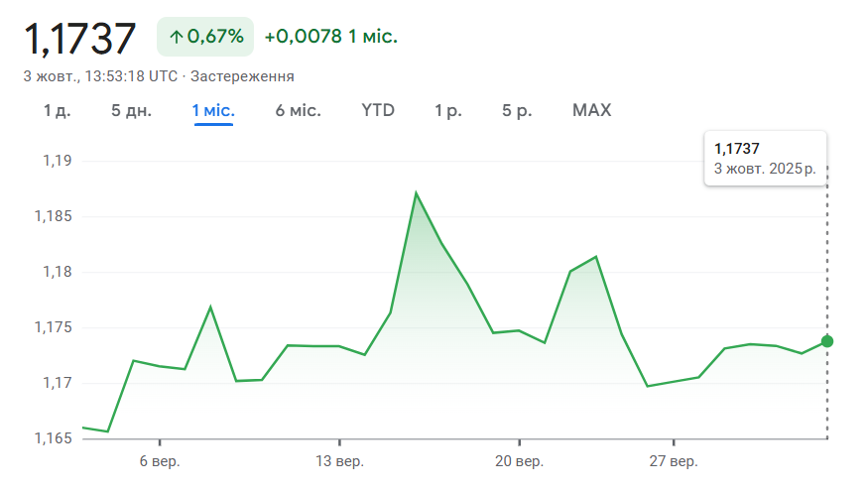Screen dimensions: 868x491
Task: Select the MAX time range
Action: click(x=591, y=110)
